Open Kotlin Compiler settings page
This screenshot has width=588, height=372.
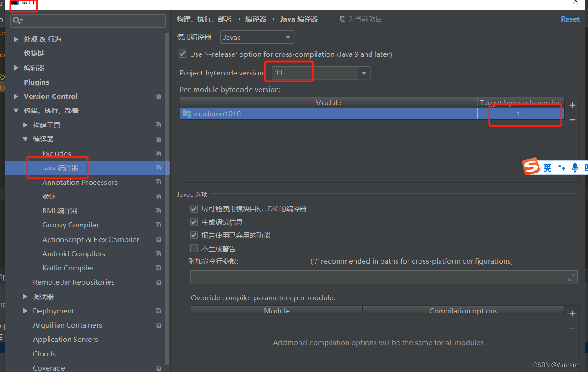[x=68, y=268]
